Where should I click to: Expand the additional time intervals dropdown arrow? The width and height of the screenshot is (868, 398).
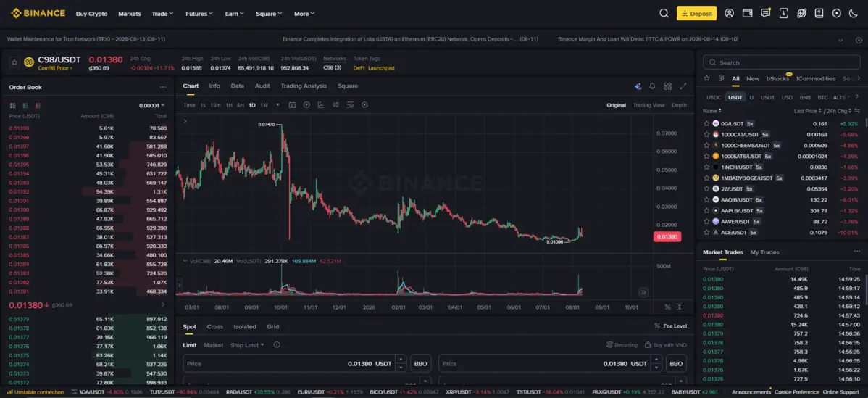click(277, 105)
